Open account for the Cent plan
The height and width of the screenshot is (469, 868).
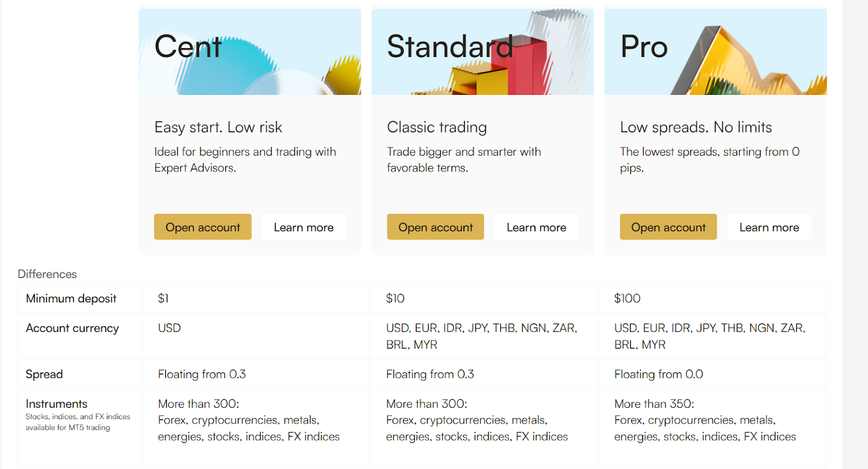(202, 227)
